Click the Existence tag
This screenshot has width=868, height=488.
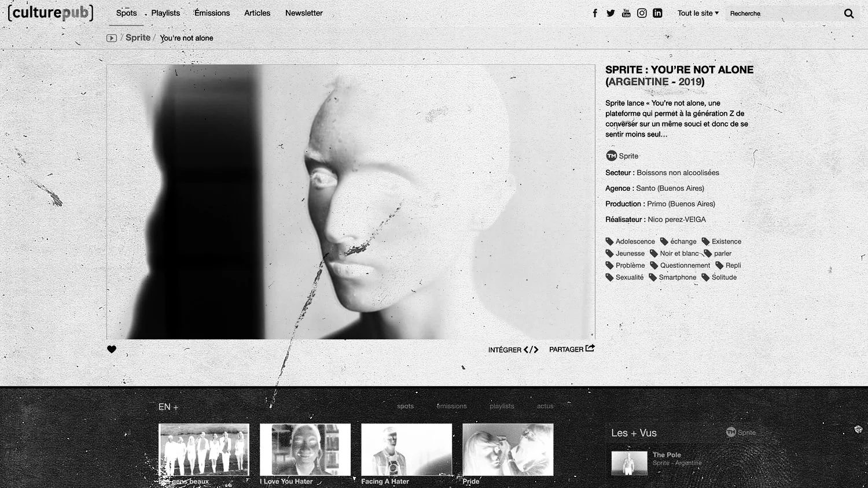coord(722,242)
